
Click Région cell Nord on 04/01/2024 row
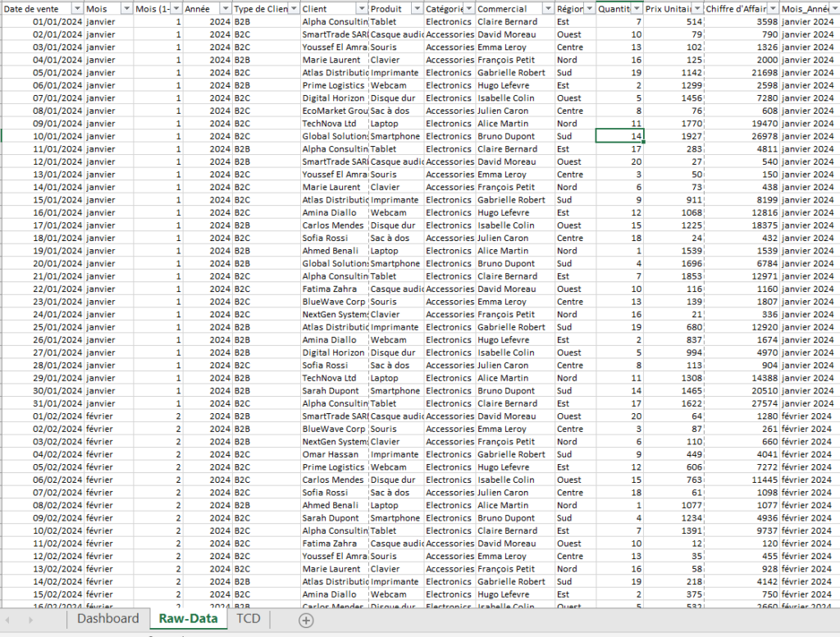(575, 60)
